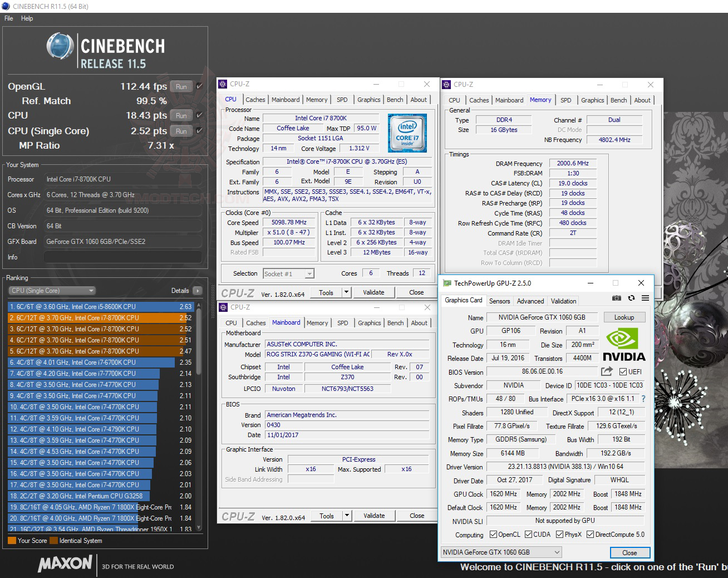
Task: Disable the PhysX checkbox in GPU-Z
Action: (x=558, y=534)
